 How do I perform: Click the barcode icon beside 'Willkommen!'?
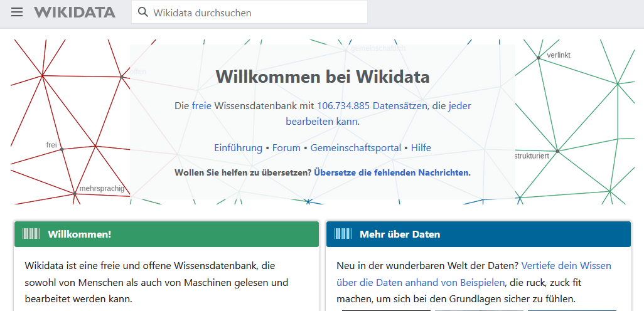pos(31,235)
